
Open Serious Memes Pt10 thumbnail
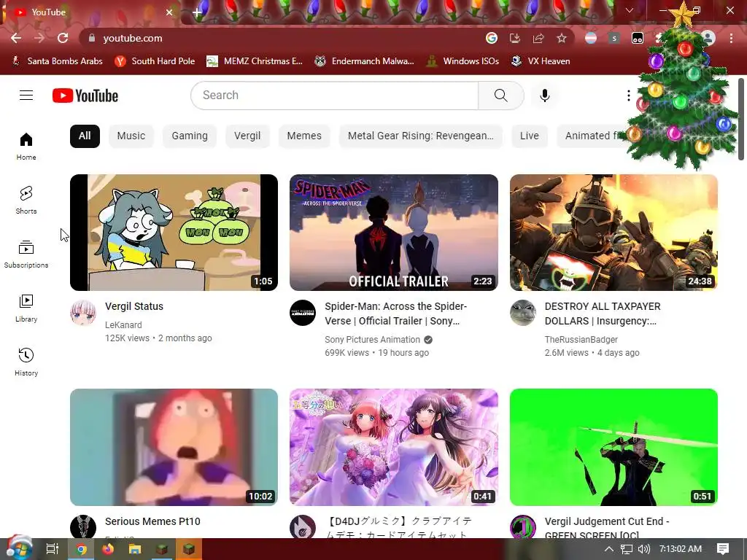174,447
